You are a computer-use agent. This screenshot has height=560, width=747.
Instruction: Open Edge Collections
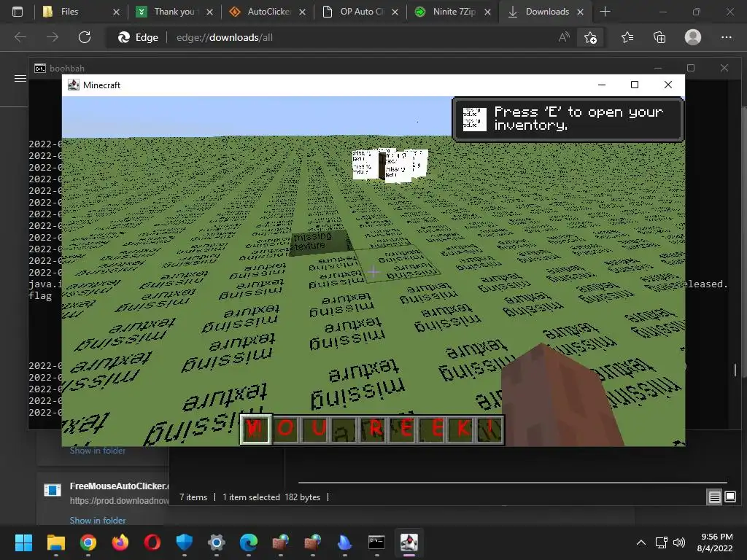tap(659, 37)
